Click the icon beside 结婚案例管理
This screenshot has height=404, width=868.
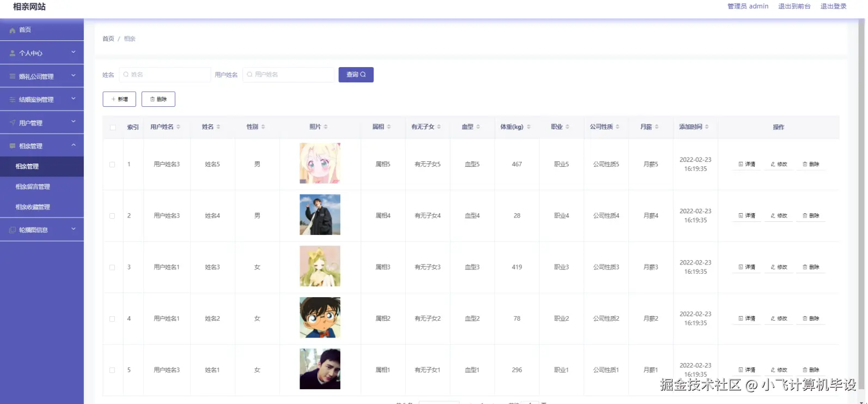[x=13, y=100]
